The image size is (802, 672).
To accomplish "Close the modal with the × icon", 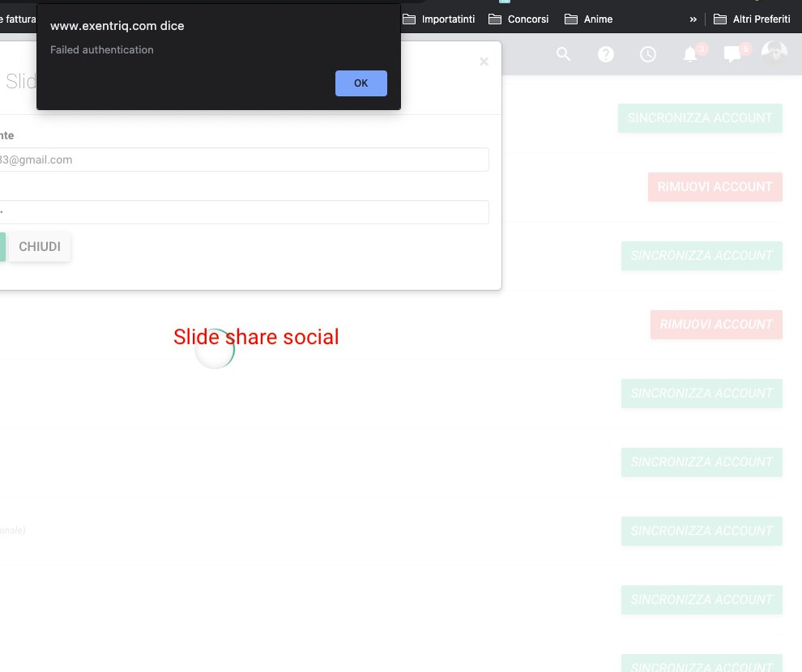I will tap(484, 62).
